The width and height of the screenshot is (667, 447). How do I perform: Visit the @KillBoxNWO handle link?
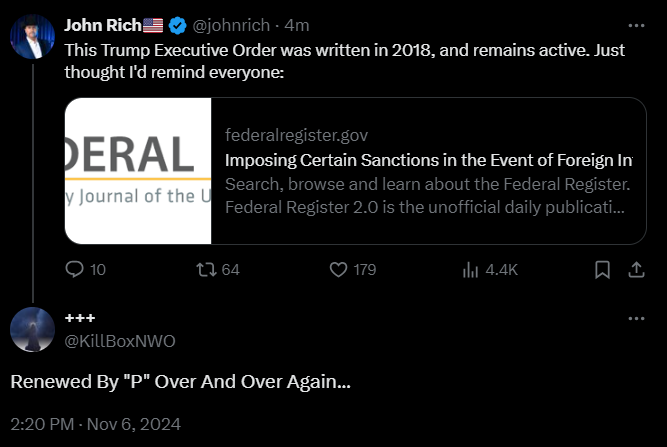coord(119,341)
